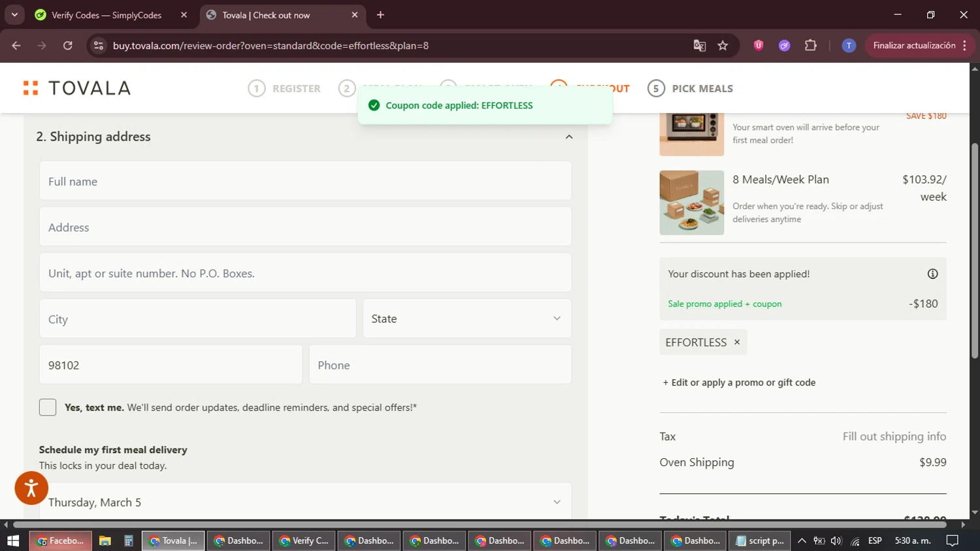
Task: Collapse the Shipping address section
Action: (569, 137)
